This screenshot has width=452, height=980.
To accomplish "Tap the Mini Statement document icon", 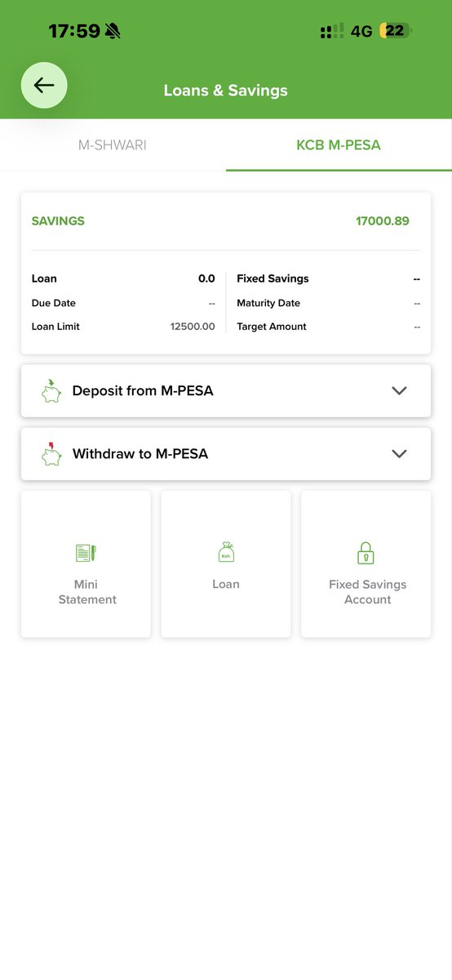I will click(86, 553).
